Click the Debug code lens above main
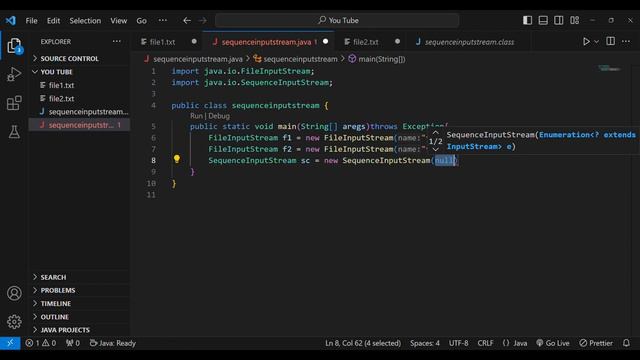Image resolution: width=640 pixels, height=360 pixels. tap(219, 116)
